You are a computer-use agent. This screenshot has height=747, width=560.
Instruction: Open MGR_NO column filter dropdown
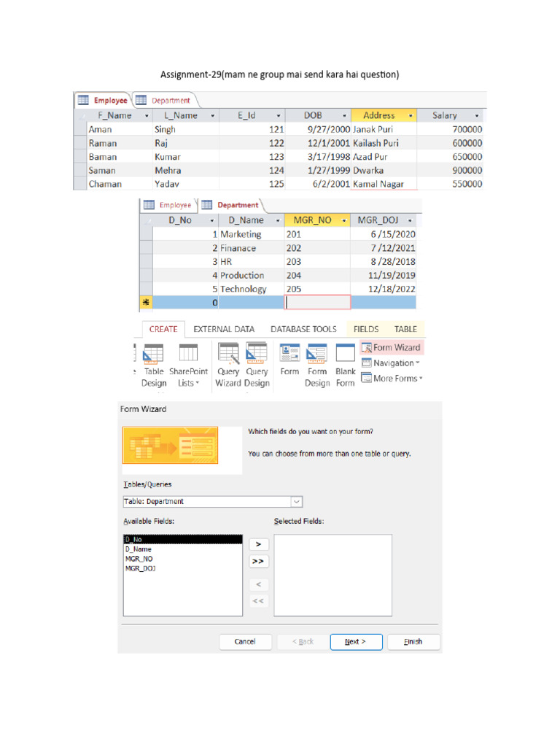pyautogui.click(x=344, y=220)
